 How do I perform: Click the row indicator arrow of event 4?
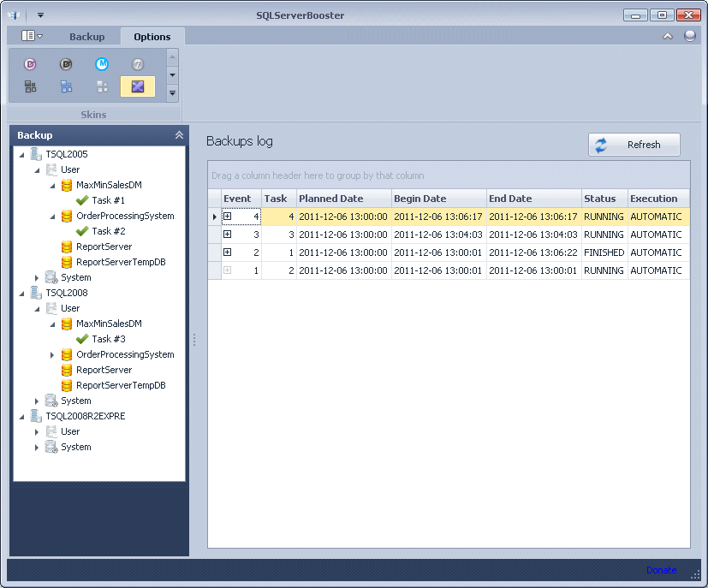coord(215,217)
